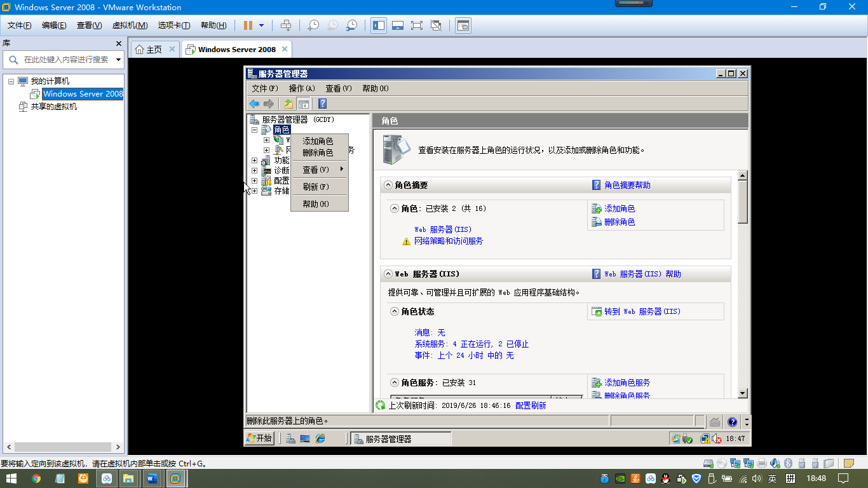Click the blue help icon in guest status bar
This screenshot has width=868, height=488.
[732, 421]
